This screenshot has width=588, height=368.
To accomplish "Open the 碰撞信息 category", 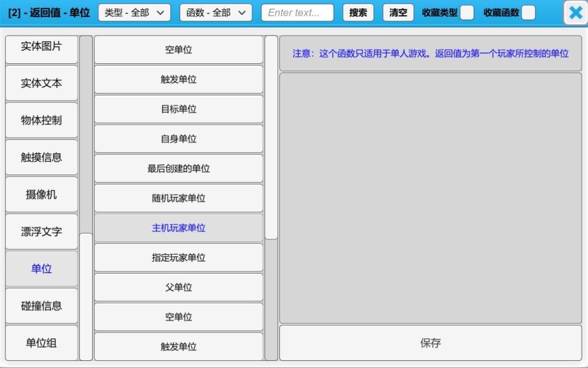I will (x=41, y=306).
